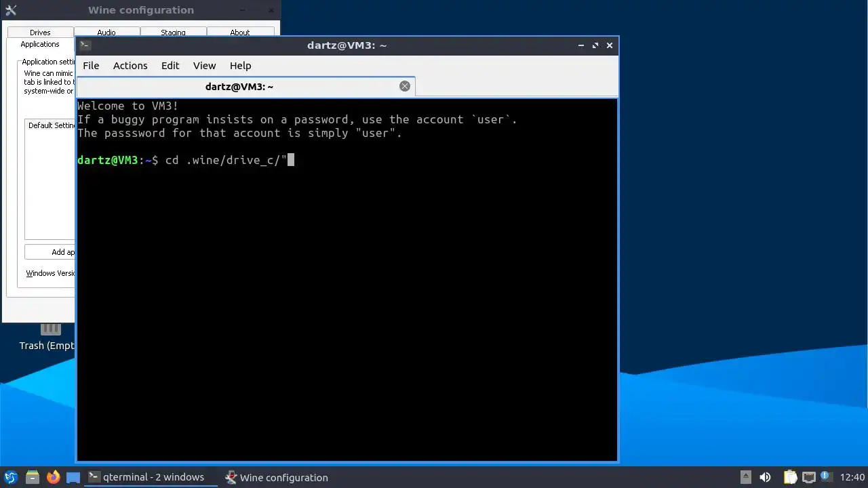Open the File menu in qterminal
This screenshot has width=868, height=488.
(91, 66)
